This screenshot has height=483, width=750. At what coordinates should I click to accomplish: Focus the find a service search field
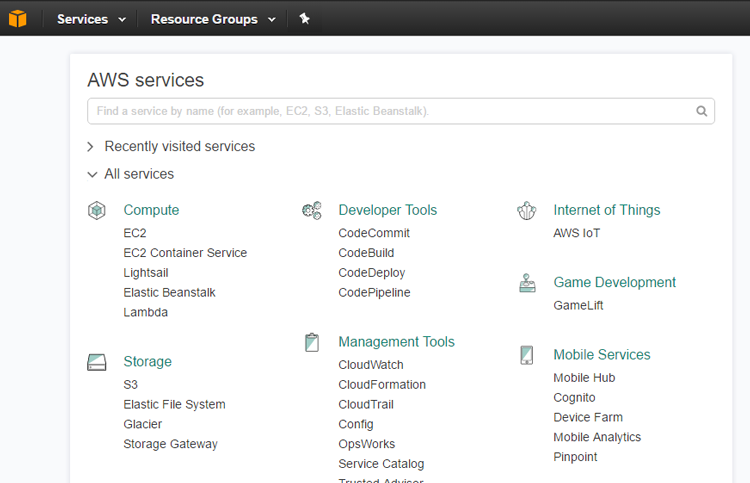390,111
